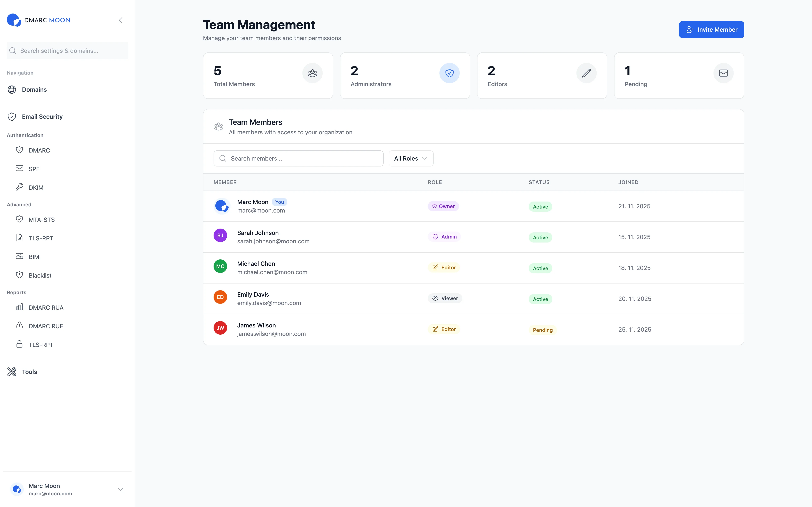Click the shield icon on Administrators card

(x=449, y=73)
